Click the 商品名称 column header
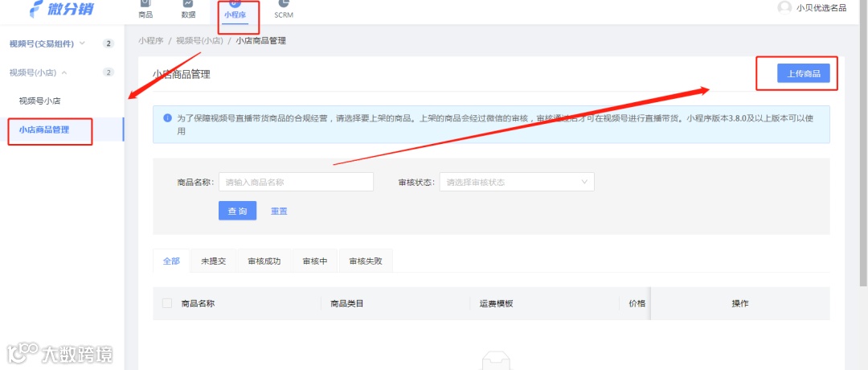This screenshot has height=370, width=868. 199,303
